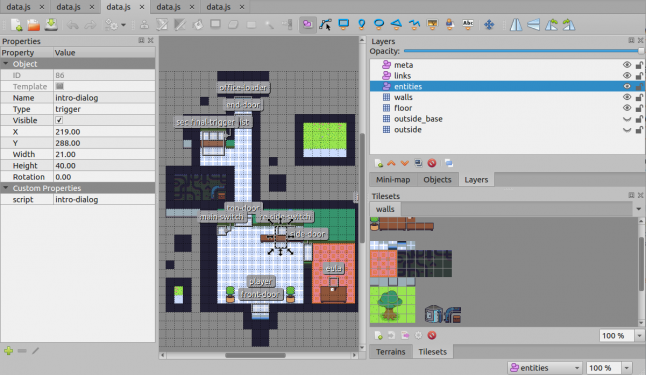
Task: Click the Lower Layer down arrow
Action: [x=405, y=163]
